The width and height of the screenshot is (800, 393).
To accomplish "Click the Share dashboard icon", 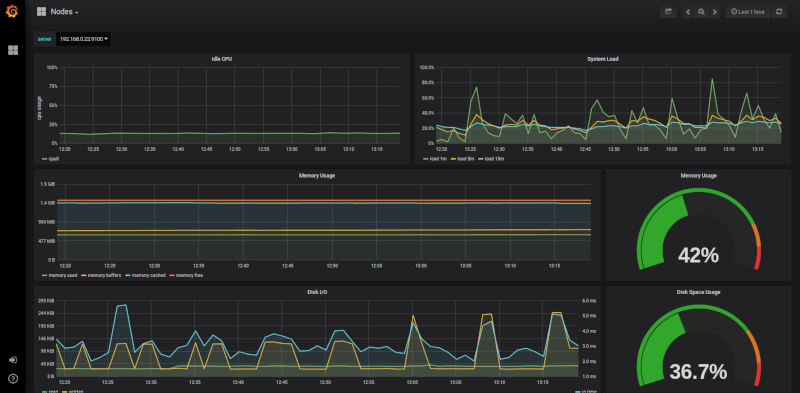I will point(668,12).
